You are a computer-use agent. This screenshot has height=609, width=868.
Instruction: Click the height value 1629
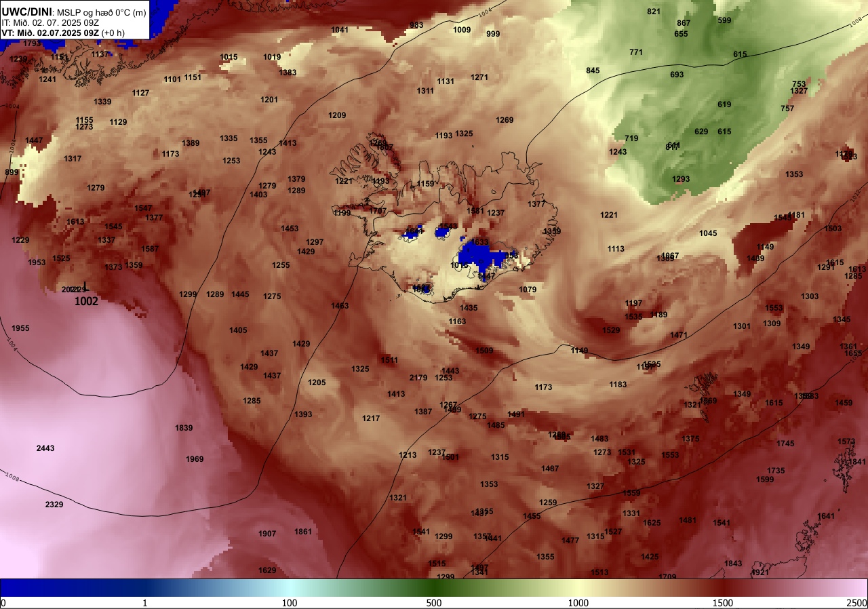coord(267,570)
